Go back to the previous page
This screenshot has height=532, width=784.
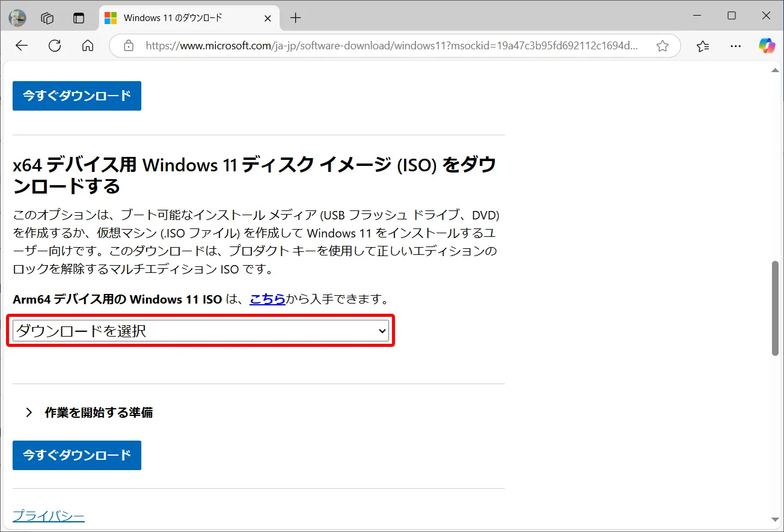pos(22,46)
